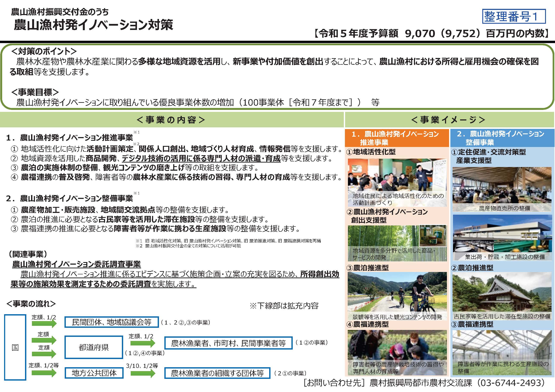
Task: Click the line about 障害者等が作業に携わる生産施設
Action: [x=156, y=228]
